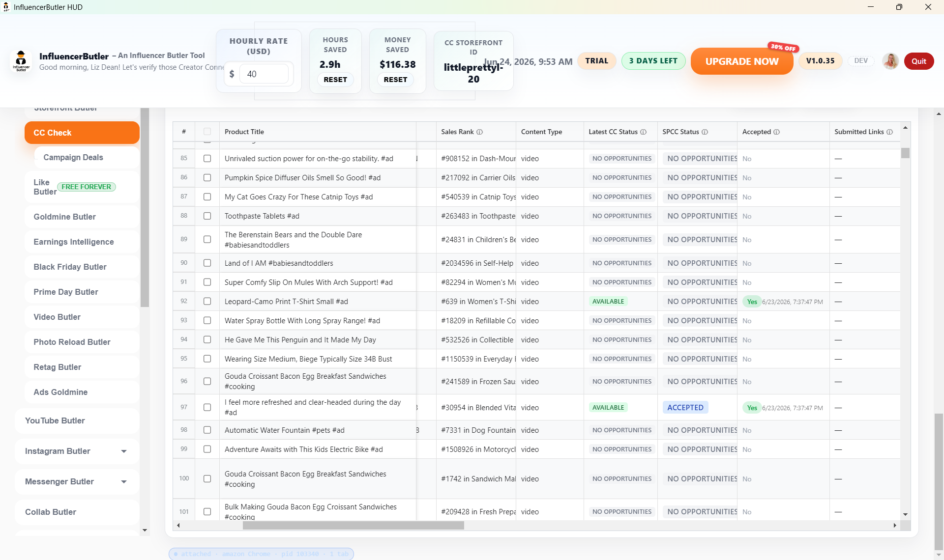Open Goldmine Butler in the sidebar

click(x=82, y=217)
